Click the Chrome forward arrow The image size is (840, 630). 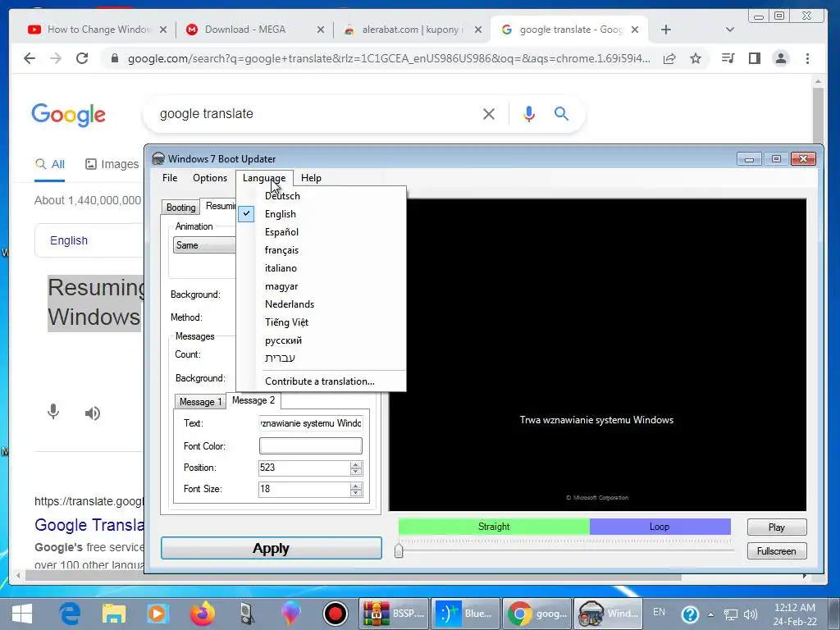point(56,58)
